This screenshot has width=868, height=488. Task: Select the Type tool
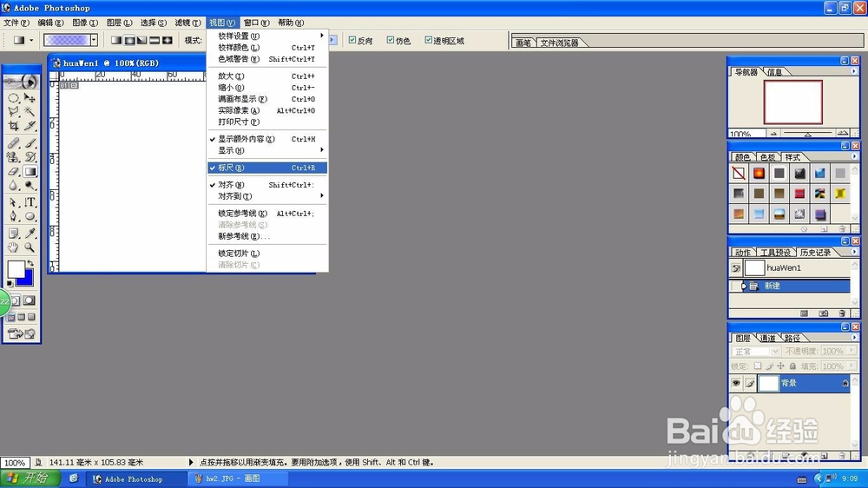[30, 202]
